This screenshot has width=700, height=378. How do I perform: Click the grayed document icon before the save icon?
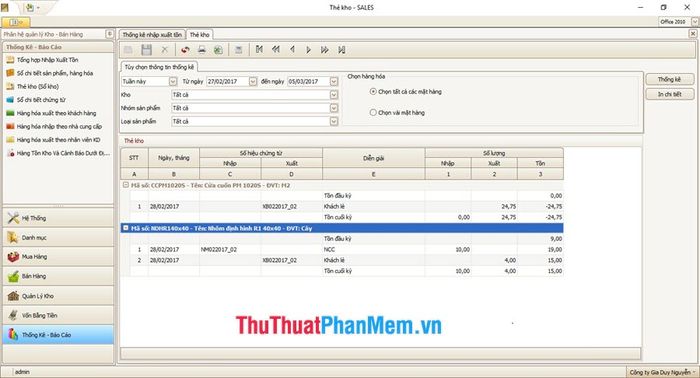[x=128, y=50]
